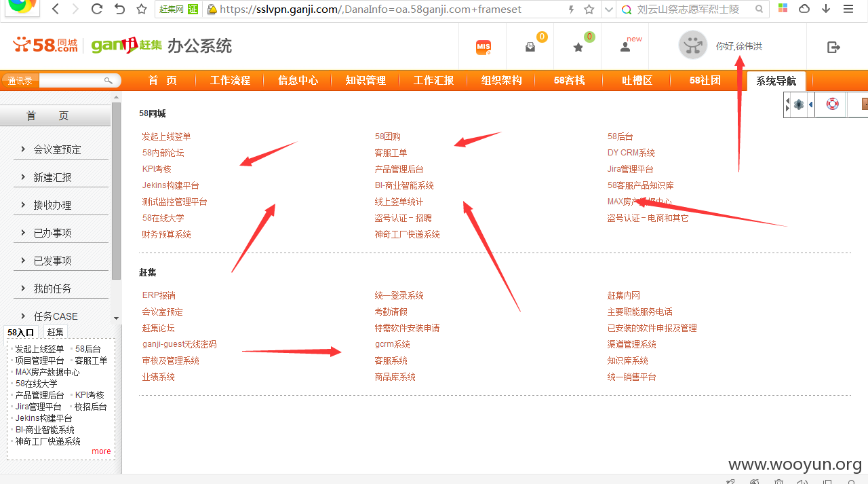Open 58团购 link
The width and height of the screenshot is (868, 484).
pyautogui.click(x=387, y=136)
